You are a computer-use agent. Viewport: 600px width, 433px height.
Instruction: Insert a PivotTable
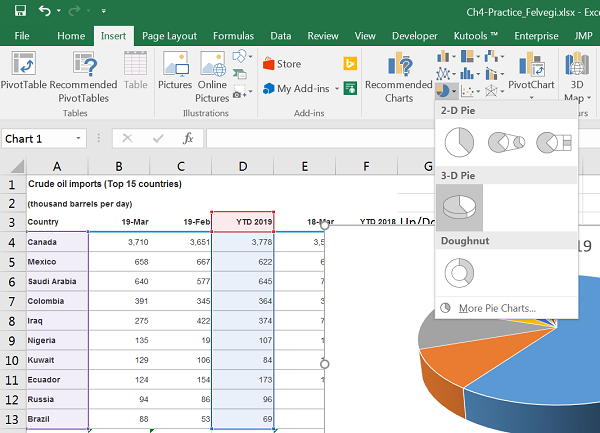(24, 71)
